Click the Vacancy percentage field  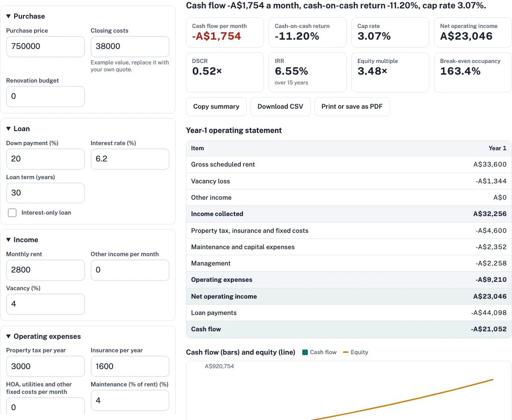click(45, 304)
